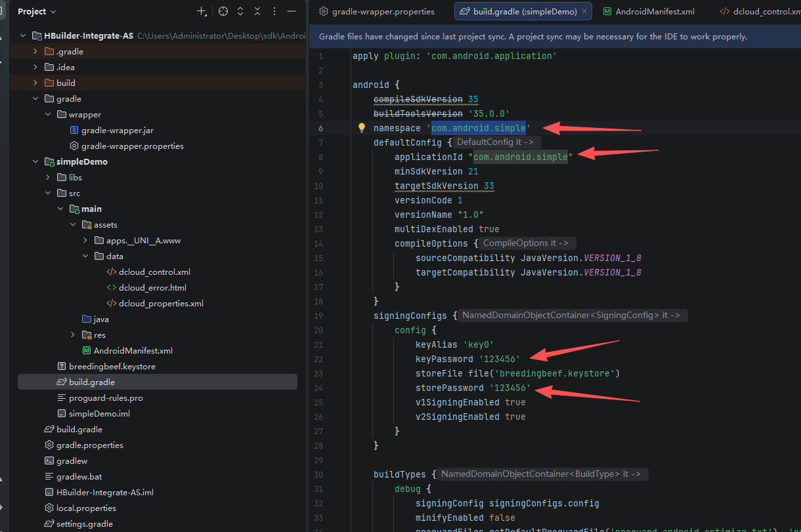The height and width of the screenshot is (532, 801).
Task: Click the applicationId value "com.android.simple"
Action: tap(521, 157)
